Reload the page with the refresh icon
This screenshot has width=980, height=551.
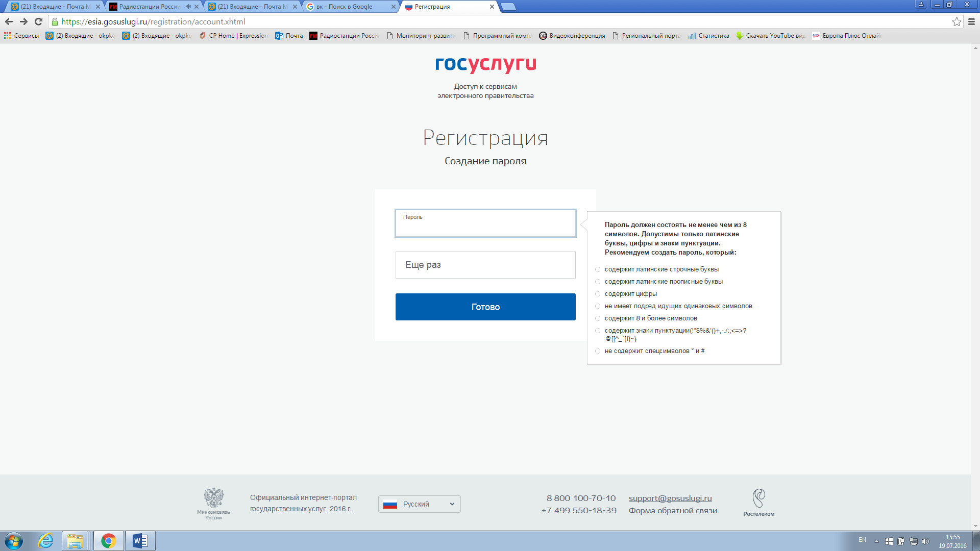[x=38, y=21]
